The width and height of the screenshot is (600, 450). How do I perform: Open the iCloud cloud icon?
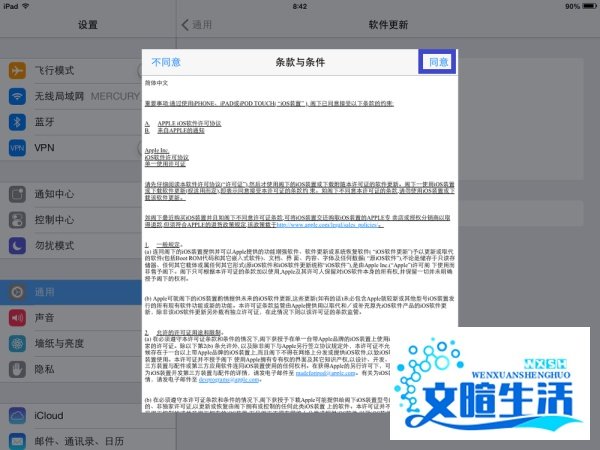tap(17, 416)
